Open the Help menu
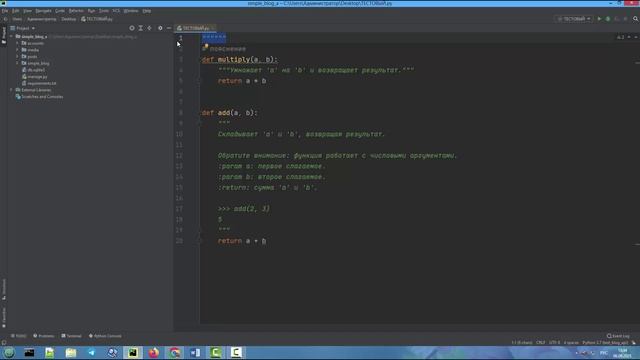Image resolution: width=640 pixels, height=360 pixels. (x=147, y=11)
